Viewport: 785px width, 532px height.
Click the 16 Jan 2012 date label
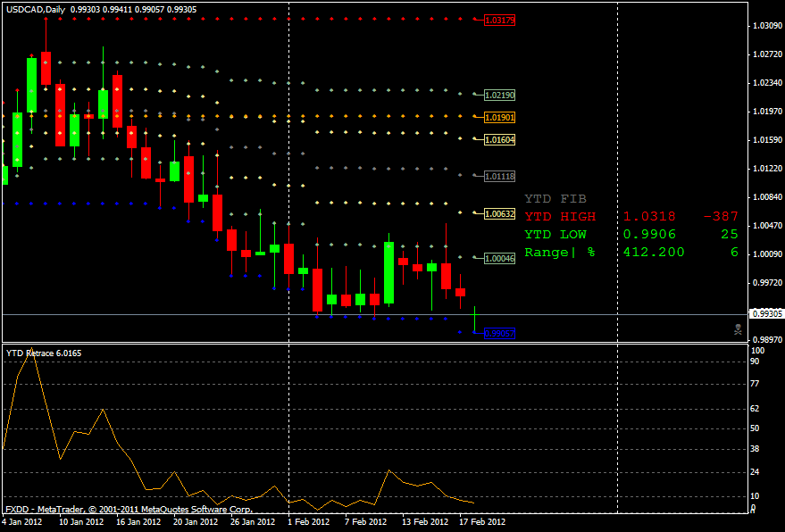click(138, 522)
